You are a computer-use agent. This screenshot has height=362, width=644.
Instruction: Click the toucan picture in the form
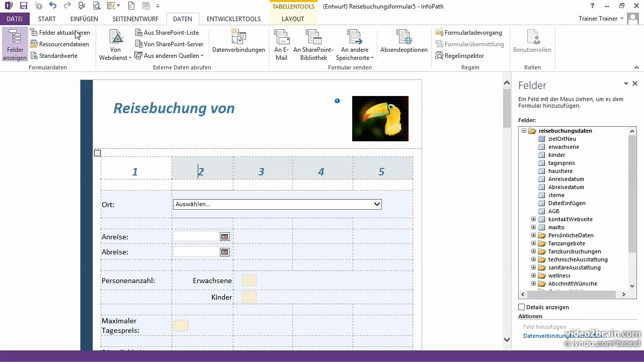tap(380, 119)
